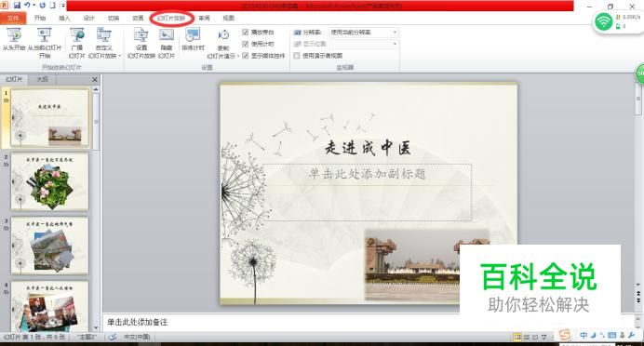Enable 使用演示者视图 (Use Presenter View) checkbox

297,56
